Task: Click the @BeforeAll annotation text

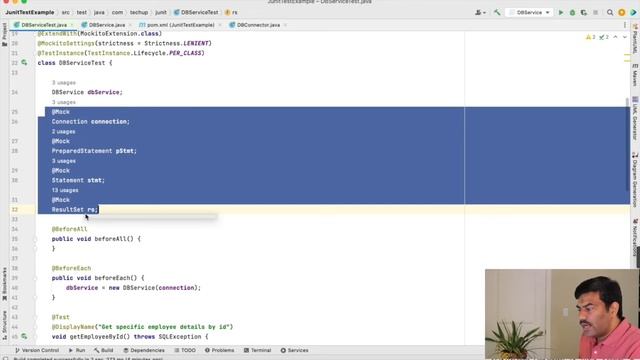Action: [69, 229]
